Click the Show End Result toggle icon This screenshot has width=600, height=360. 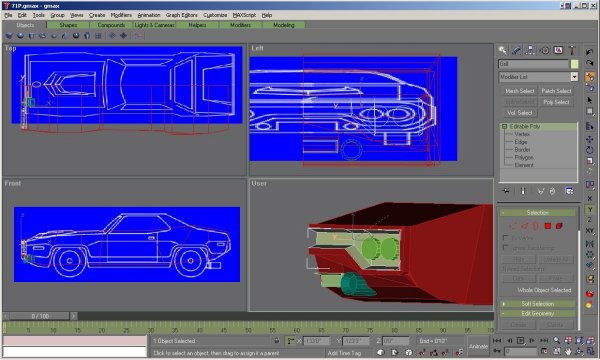click(x=523, y=191)
